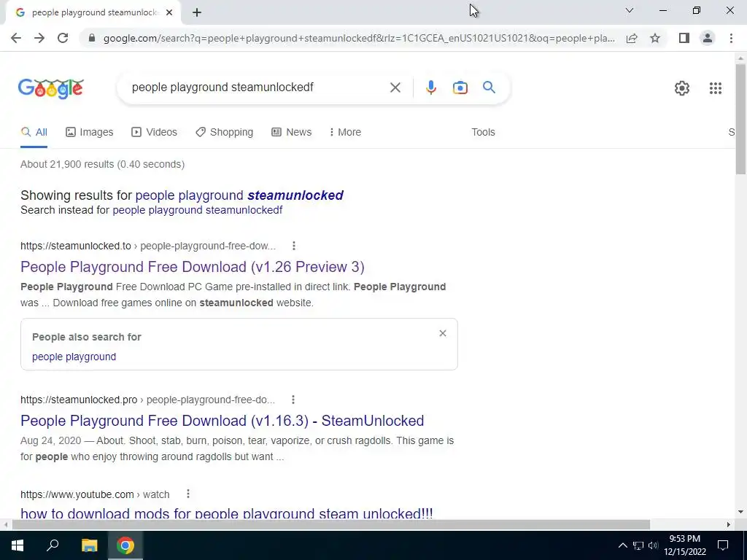Search by image with camera icon
The width and height of the screenshot is (747, 560).
pos(460,87)
